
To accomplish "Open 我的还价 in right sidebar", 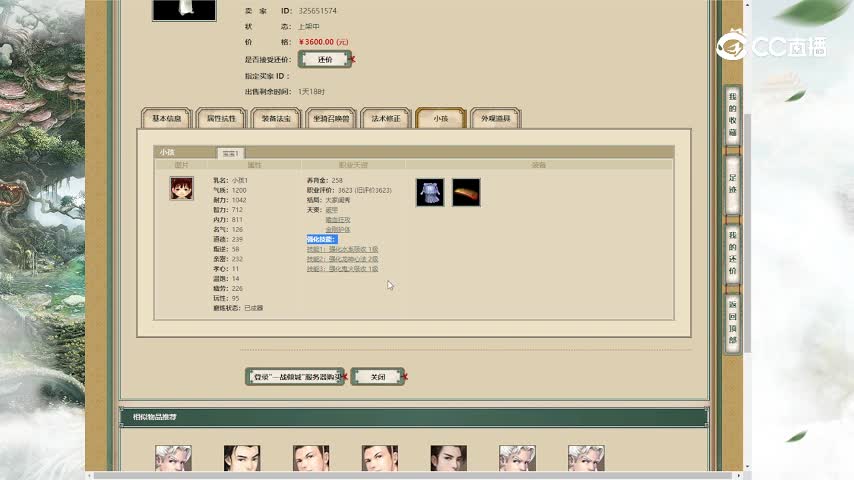I will point(733,253).
